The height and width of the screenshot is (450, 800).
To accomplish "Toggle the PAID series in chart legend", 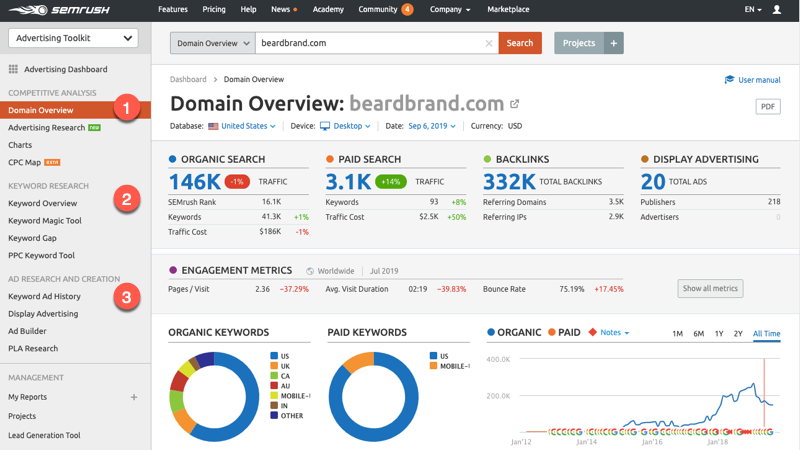I will (x=563, y=332).
